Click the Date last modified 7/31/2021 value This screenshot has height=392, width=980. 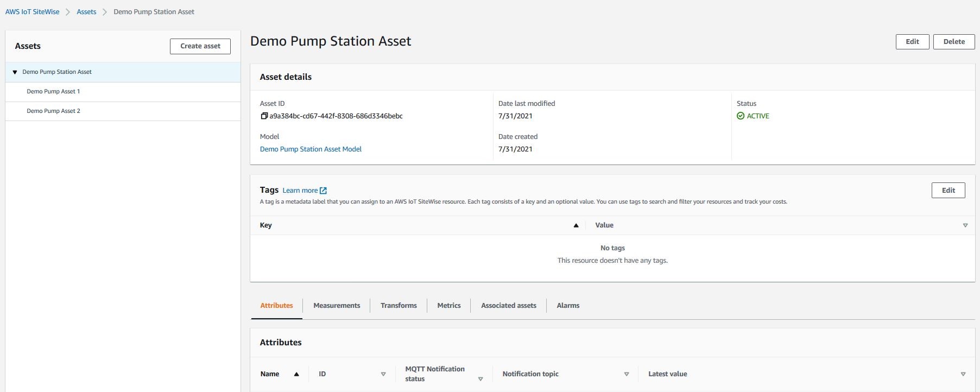coord(515,116)
